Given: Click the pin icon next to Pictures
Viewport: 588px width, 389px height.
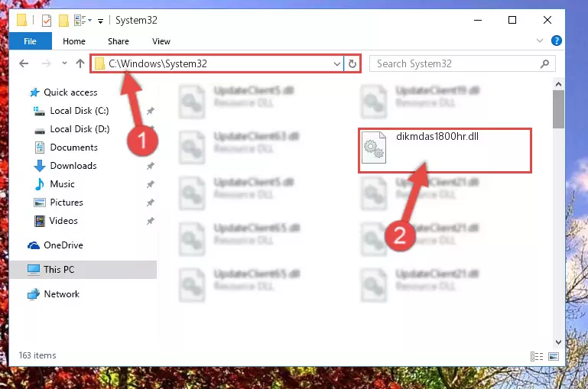Looking at the screenshot, I should click(151, 203).
